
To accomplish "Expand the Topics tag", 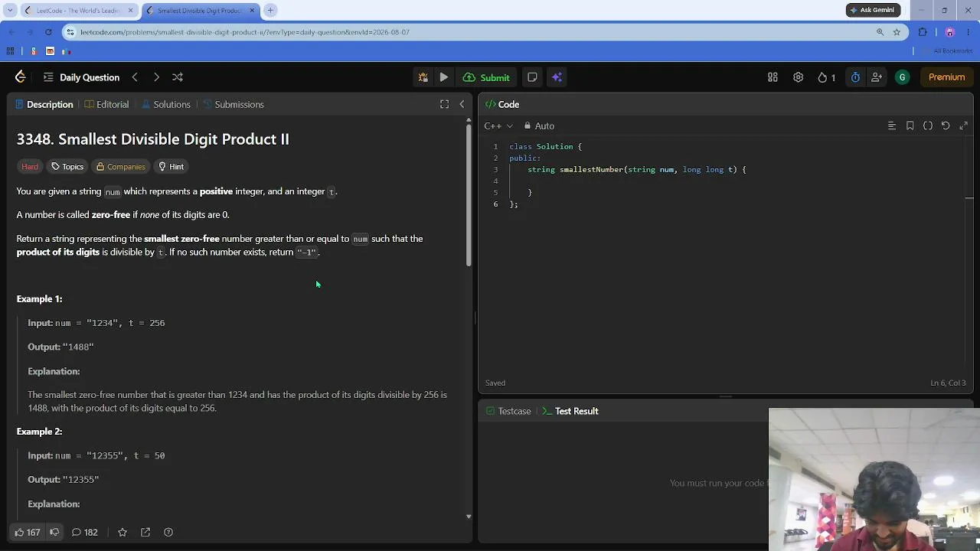I will pyautogui.click(x=67, y=166).
